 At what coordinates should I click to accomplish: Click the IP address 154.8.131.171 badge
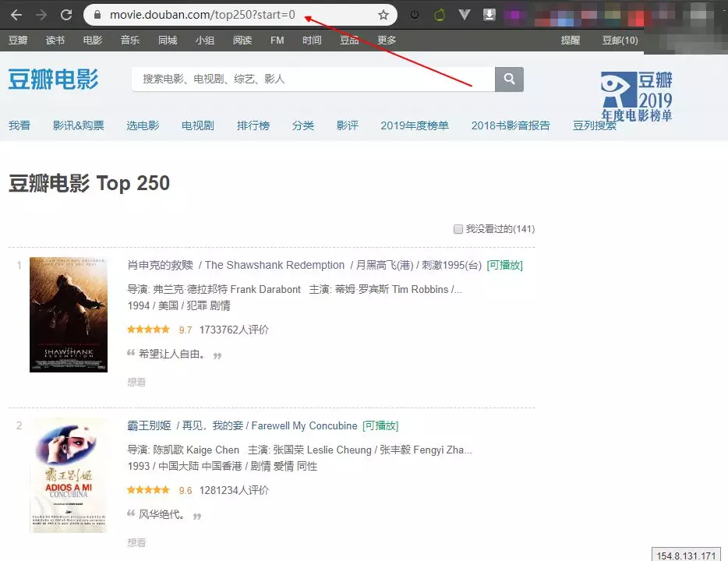tap(686, 556)
